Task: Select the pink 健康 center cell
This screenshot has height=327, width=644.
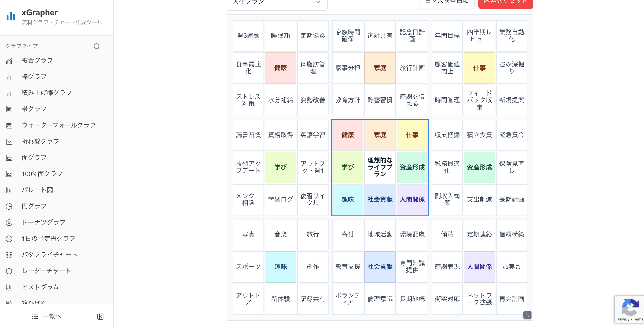Action: click(x=347, y=135)
